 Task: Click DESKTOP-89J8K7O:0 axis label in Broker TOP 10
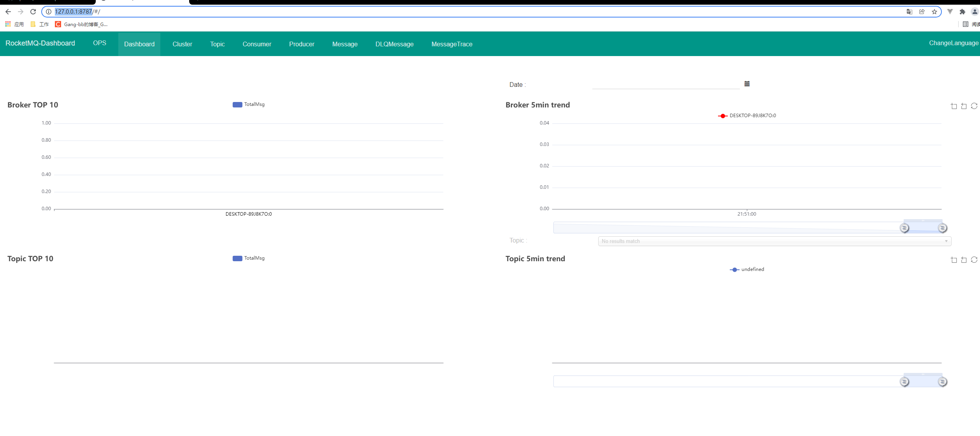(249, 214)
